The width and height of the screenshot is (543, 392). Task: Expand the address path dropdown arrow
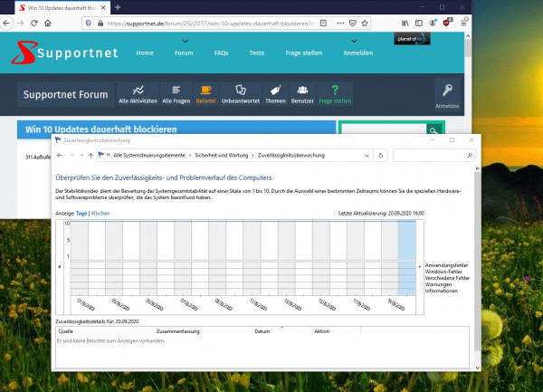point(367,156)
